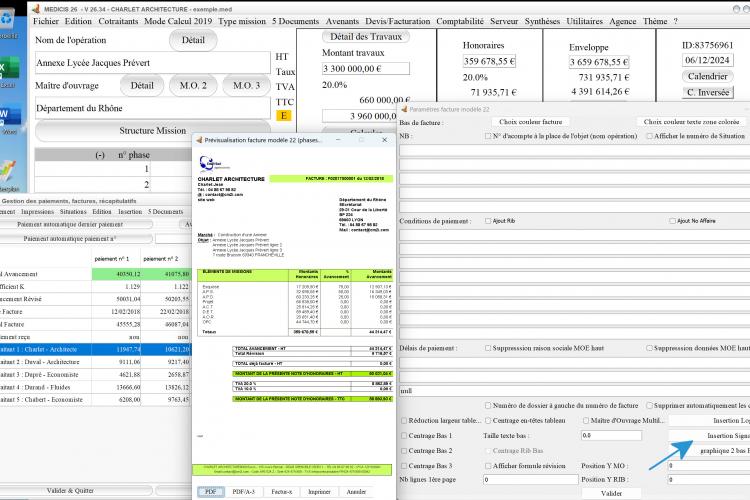Screen dimensions: 750x500
Task: Click the Calendrier button
Action: point(707,76)
